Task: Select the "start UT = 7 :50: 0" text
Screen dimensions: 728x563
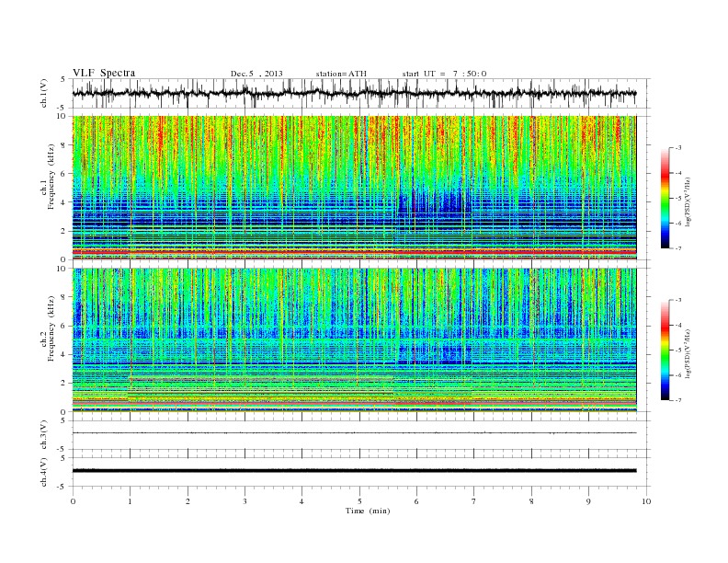Action: tap(444, 74)
